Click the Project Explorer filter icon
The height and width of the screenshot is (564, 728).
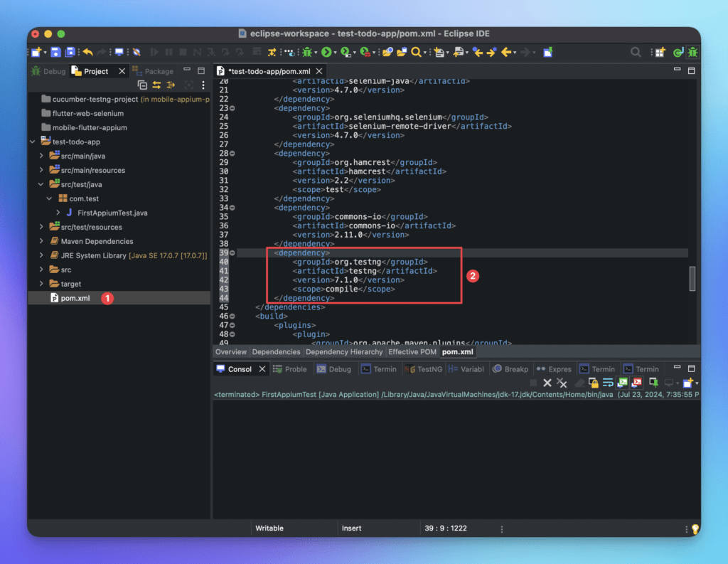tap(171, 85)
